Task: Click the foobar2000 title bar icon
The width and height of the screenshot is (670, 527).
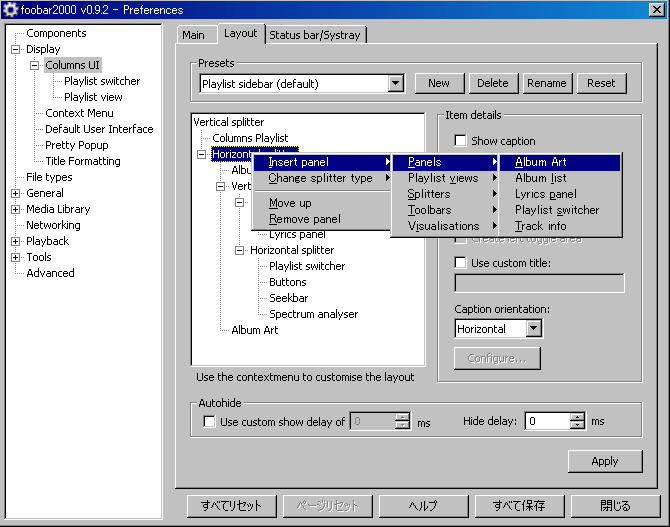Action: coord(10,9)
